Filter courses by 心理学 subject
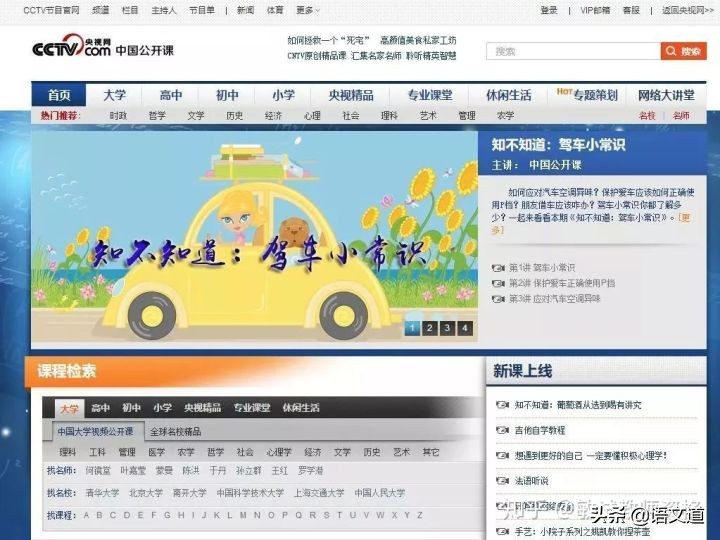 (279, 452)
